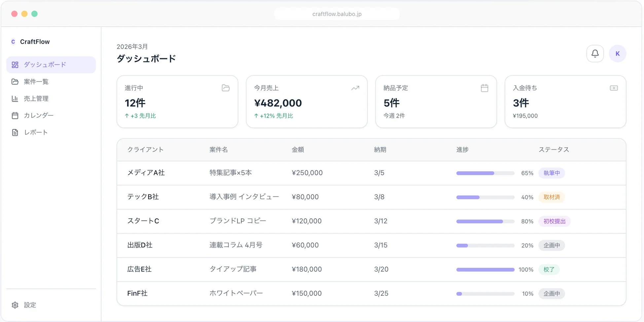This screenshot has height=322, width=644.
Task: Click the notification bell icon
Action: 595,53
